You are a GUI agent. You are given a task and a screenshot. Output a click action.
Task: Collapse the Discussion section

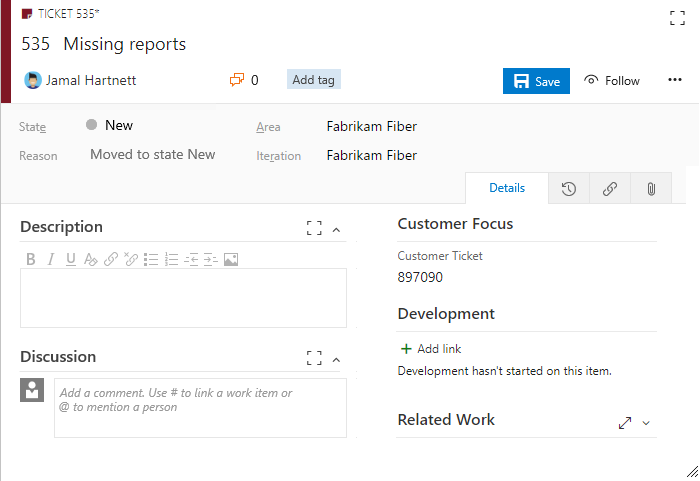[337, 360]
